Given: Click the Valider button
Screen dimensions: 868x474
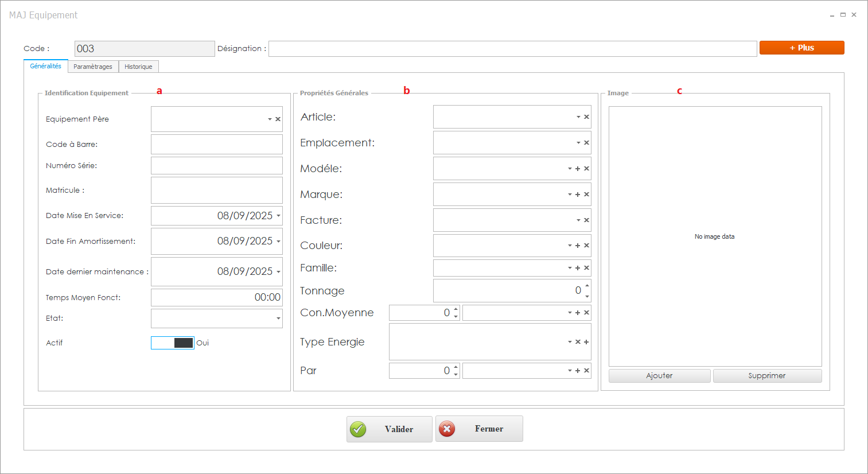Looking at the screenshot, I should point(390,429).
